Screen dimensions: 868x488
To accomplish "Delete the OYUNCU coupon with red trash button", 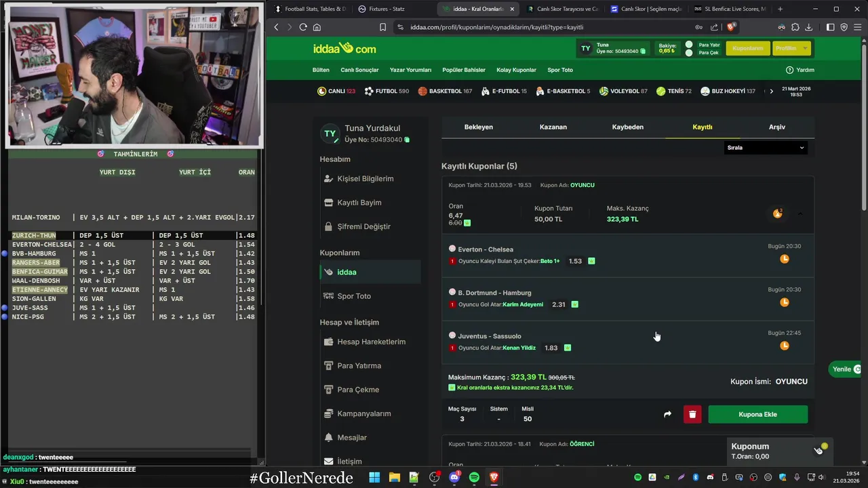I will pos(692,414).
